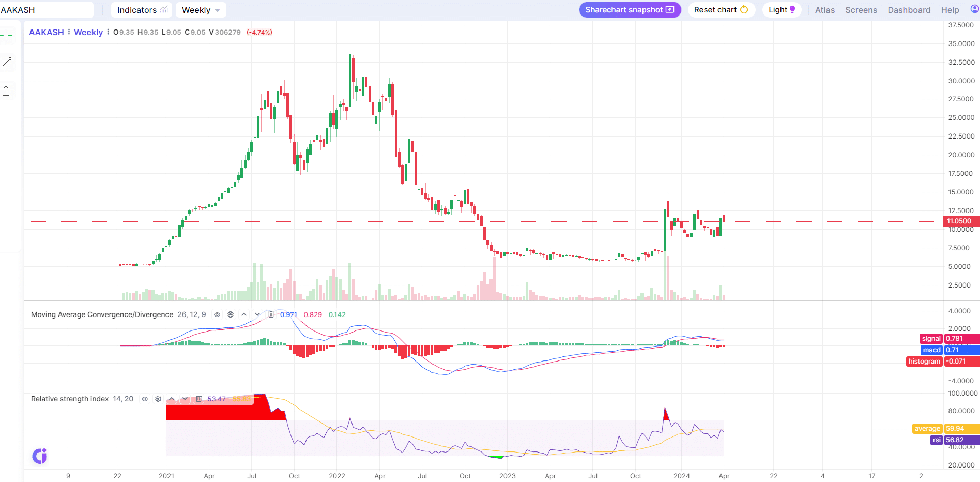Click the MACD parameters 26, 12, 9
Screen dimensions: 980x482
192,314
